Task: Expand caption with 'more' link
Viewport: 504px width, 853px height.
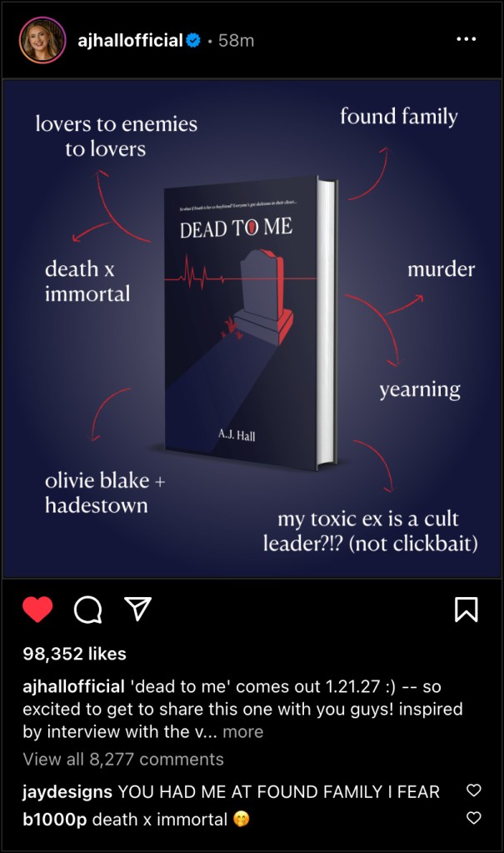Action: click(243, 732)
